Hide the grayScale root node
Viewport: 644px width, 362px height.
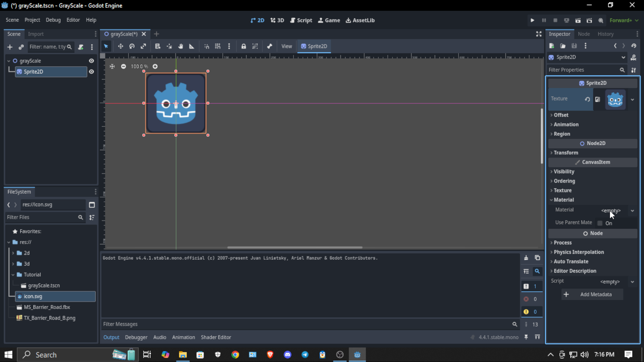tap(91, 61)
